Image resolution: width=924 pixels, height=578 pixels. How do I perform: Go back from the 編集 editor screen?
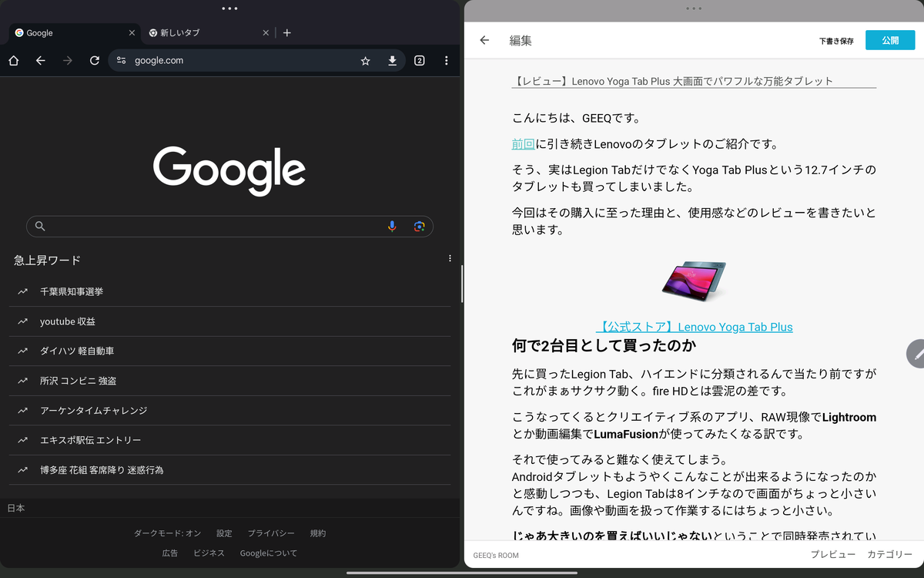(x=484, y=40)
